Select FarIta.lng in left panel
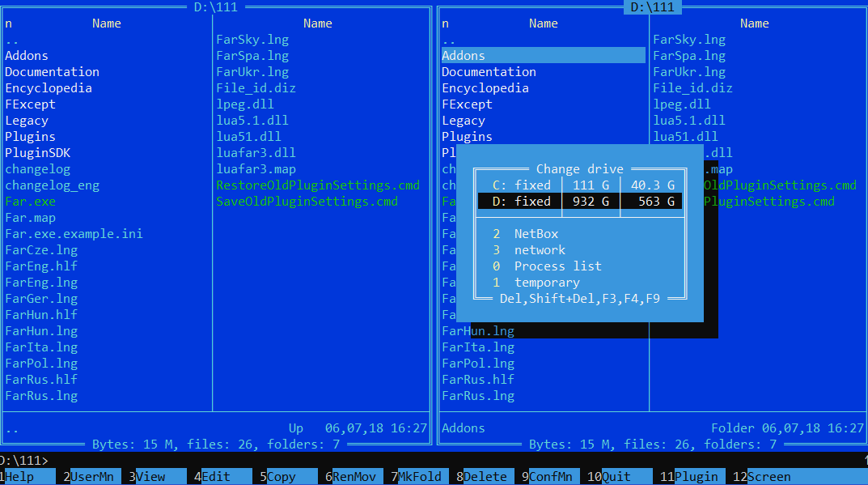 coord(41,347)
